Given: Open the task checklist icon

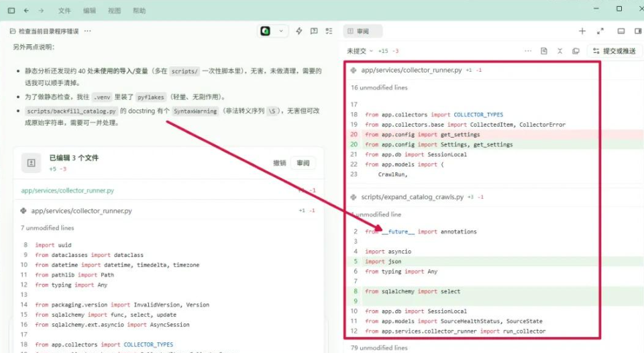Looking at the screenshot, I should tap(329, 31).
